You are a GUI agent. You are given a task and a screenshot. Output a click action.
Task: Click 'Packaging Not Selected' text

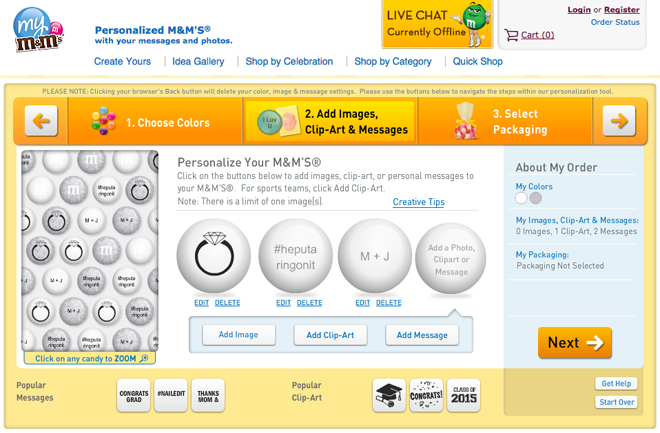click(x=560, y=266)
